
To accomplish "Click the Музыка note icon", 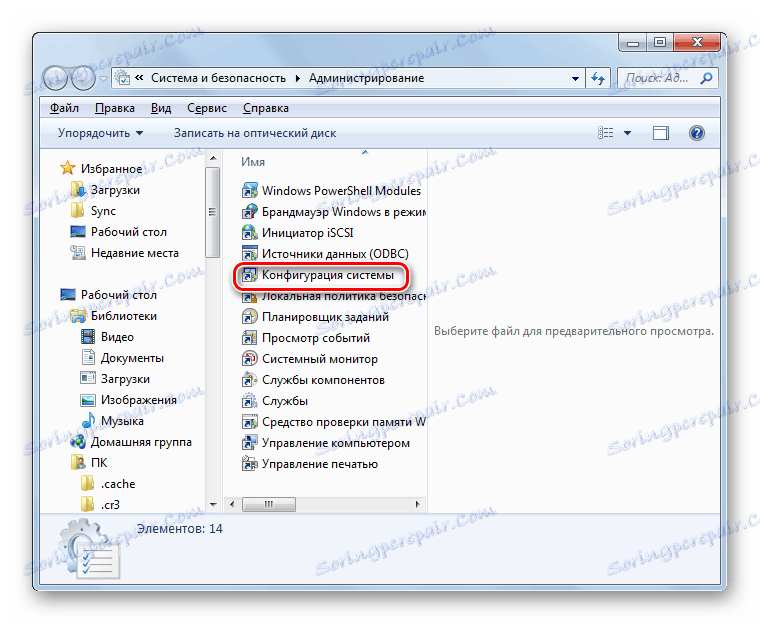I will click(x=88, y=420).
